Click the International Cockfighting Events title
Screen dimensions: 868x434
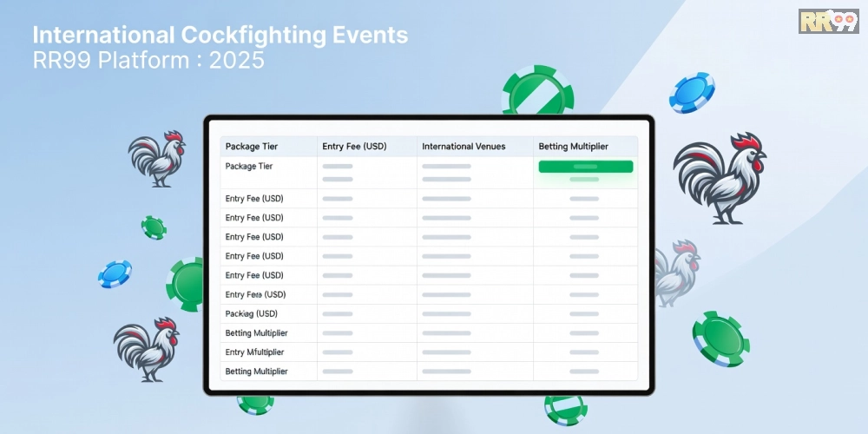tap(220, 36)
